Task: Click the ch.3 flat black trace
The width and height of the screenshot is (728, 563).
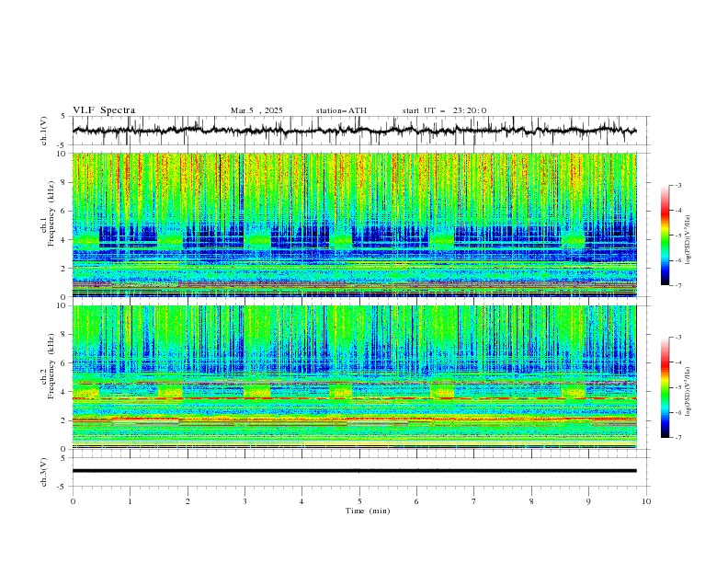Action: pyautogui.click(x=355, y=471)
